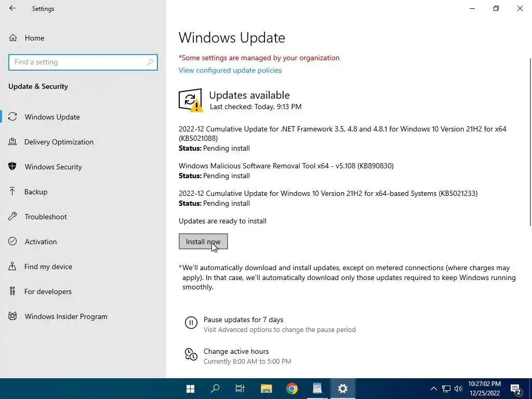Click Last checked: Today, 9:13 PM text

pos(256,107)
